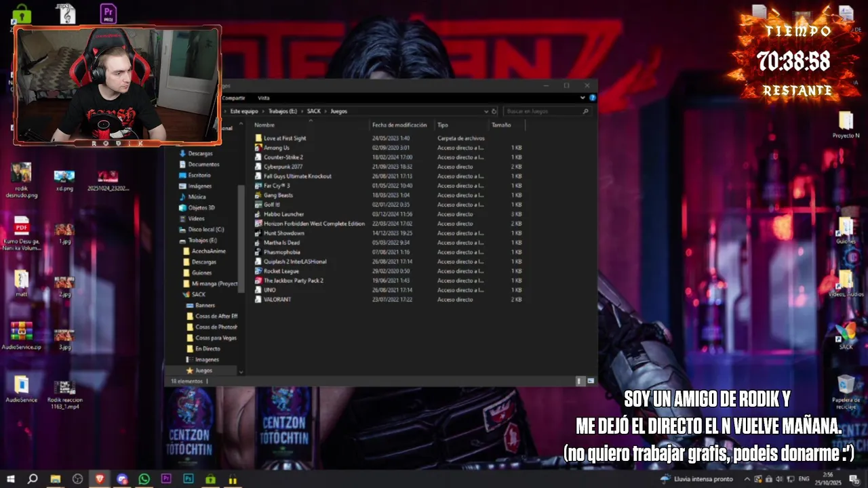Open the Windows Start menu
Screen dimensions: 868x488
tap(11, 479)
